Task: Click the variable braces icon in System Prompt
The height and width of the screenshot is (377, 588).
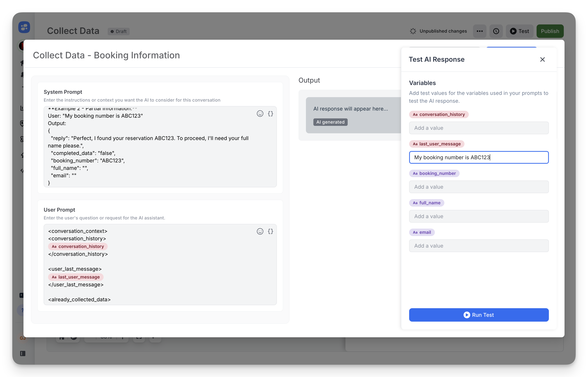Action: 270,114
